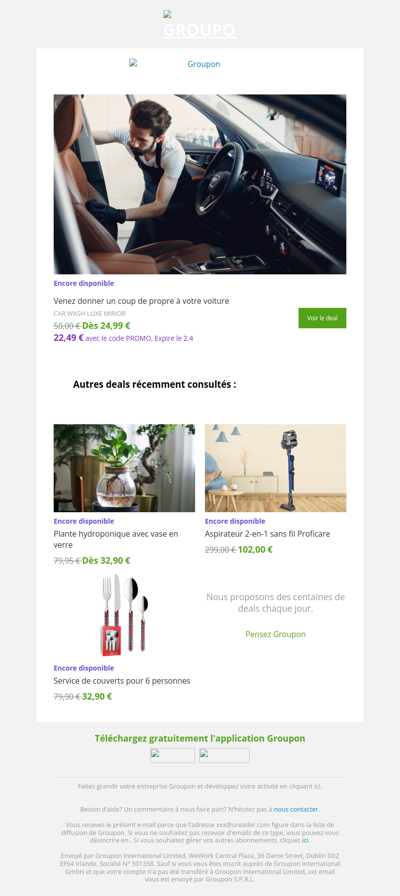Image resolution: width=400 pixels, height=896 pixels.
Task: Click the green Voir le deal button
Action: click(322, 318)
